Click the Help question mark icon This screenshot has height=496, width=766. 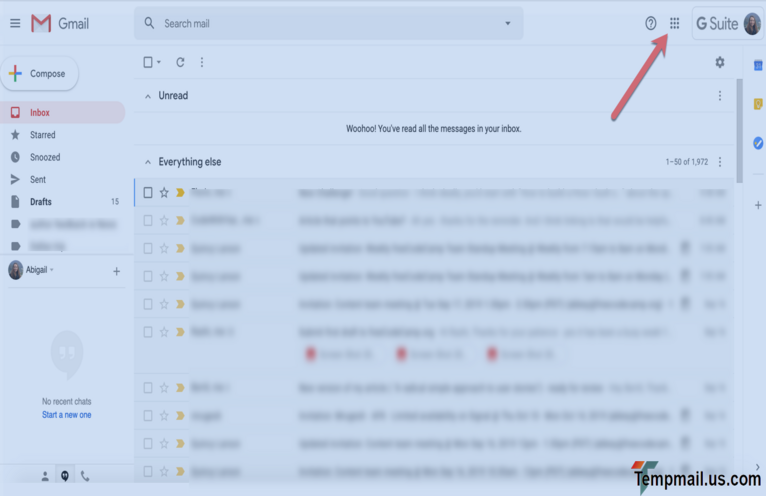(x=651, y=23)
